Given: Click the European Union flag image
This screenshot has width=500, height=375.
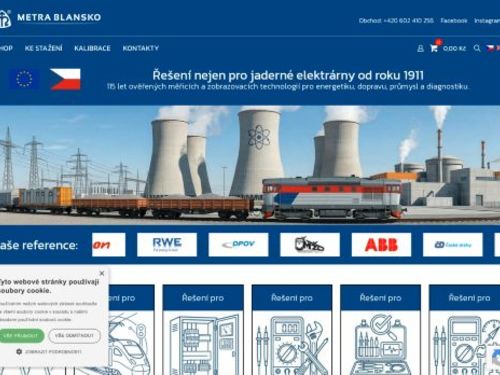Looking at the screenshot, I should point(24,79).
